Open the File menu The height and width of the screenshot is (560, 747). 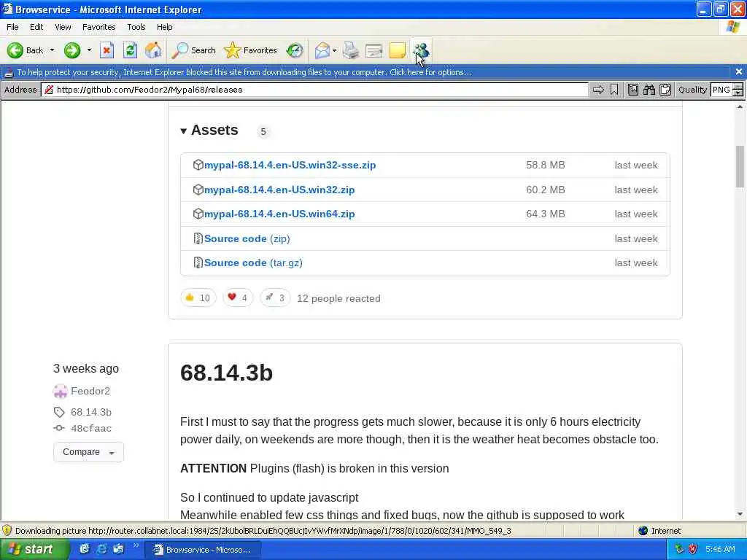point(12,27)
